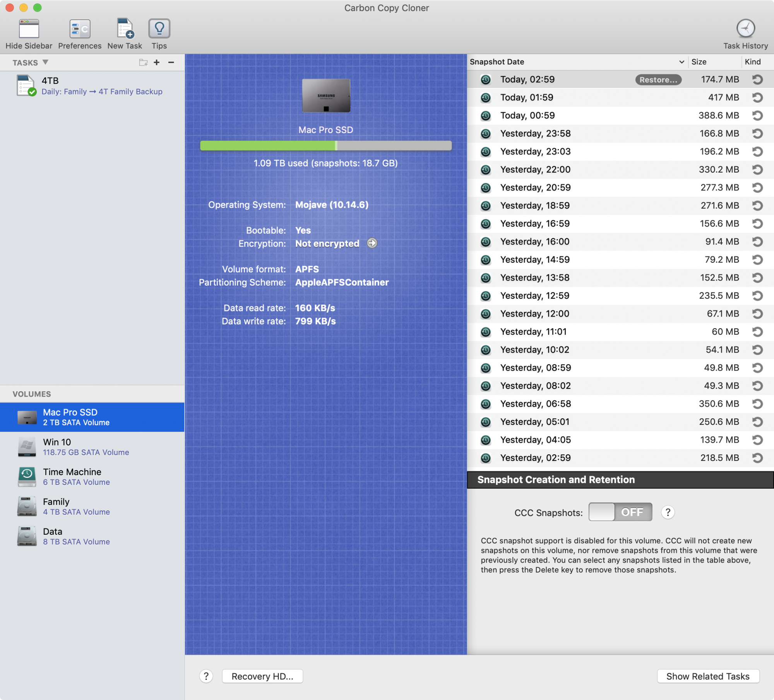Click the 4TB task document icon
The width and height of the screenshot is (774, 700).
click(x=26, y=86)
